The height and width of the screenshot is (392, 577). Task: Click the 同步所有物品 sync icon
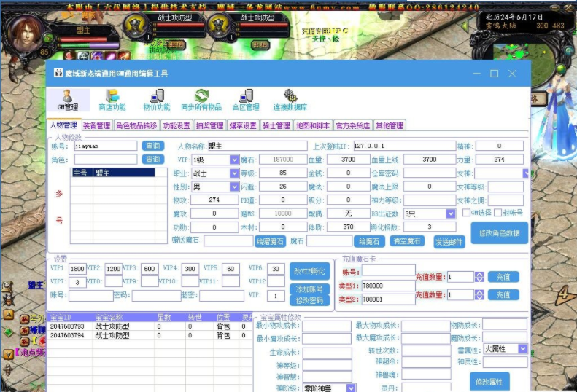201,100
